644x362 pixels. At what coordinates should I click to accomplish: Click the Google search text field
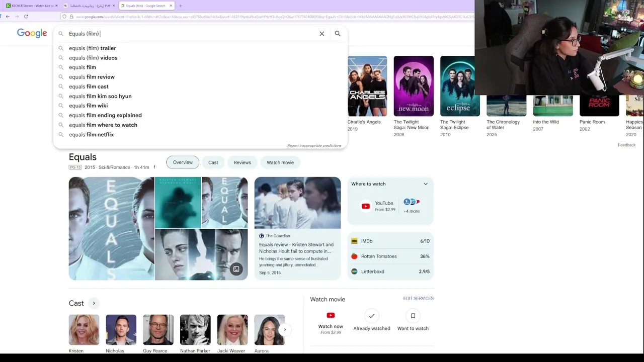click(191, 34)
